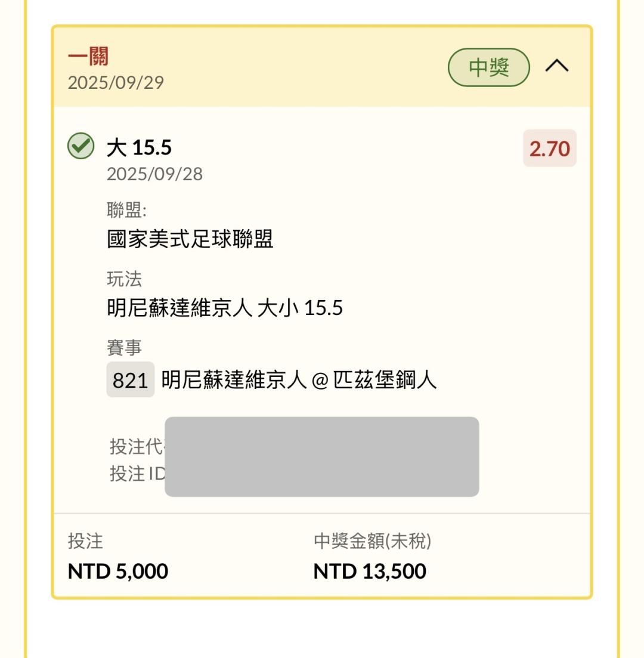644x658 pixels.
Task: Open the 明尼蘇達維京人 @ 匹茲堡鋼人 matchup
Action: point(299,379)
